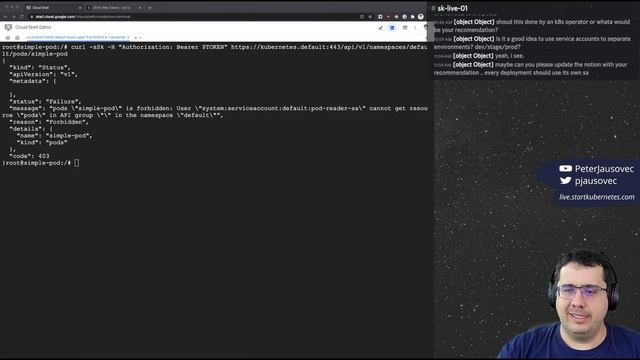Close the active terminal session tab

[128, 37]
